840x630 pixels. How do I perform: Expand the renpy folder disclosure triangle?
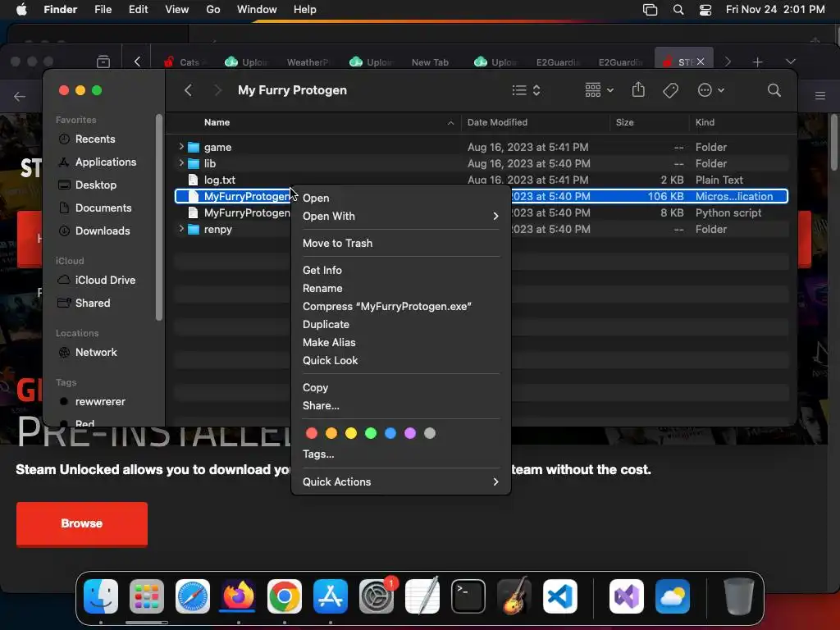coord(181,228)
